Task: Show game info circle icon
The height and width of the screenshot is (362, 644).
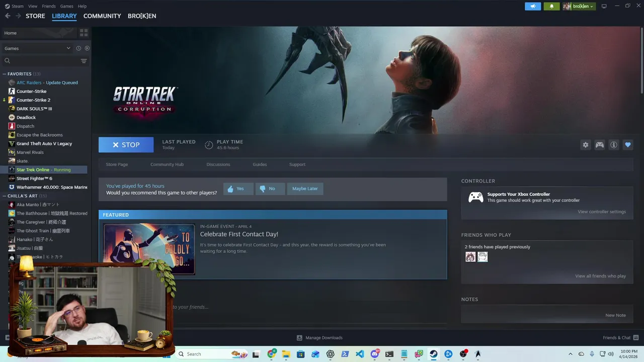Action: (614, 145)
